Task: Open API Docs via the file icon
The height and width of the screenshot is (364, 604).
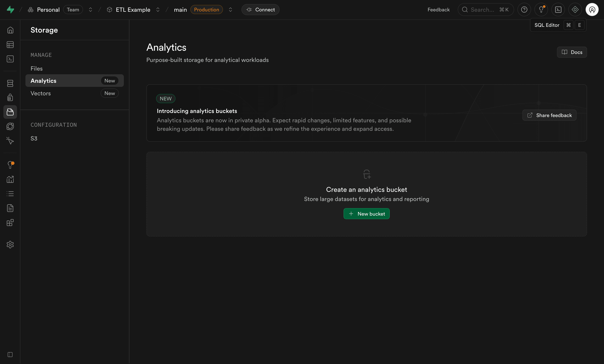Action: [x=10, y=208]
